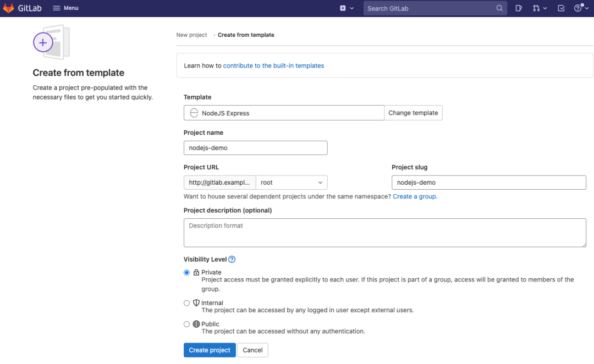Image resolution: width=594 pixels, height=364 pixels.
Task: Click the Project description text area
Action: point(384,233)
